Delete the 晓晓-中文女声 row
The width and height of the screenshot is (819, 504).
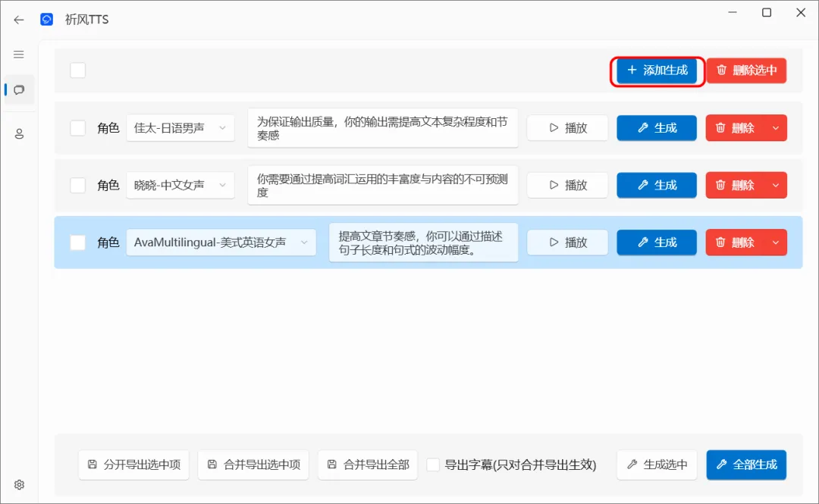click(x=736, y=185)
